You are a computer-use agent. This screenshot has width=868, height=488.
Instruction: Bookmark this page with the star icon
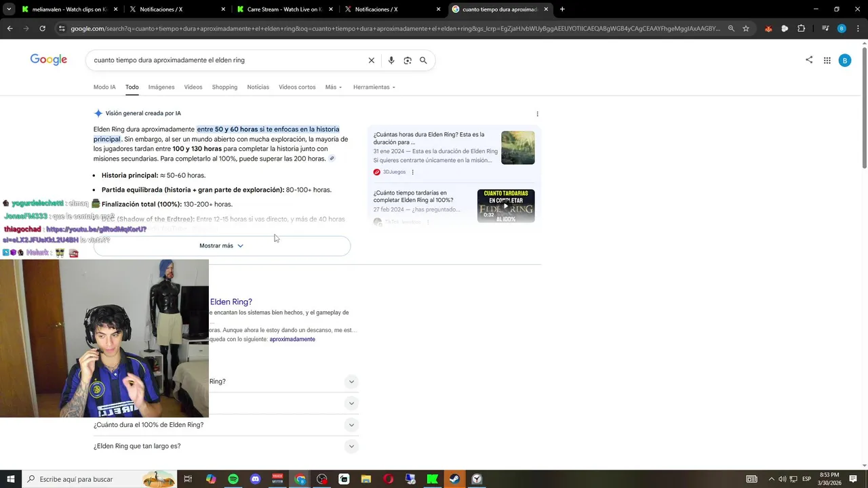pos(746,28)
